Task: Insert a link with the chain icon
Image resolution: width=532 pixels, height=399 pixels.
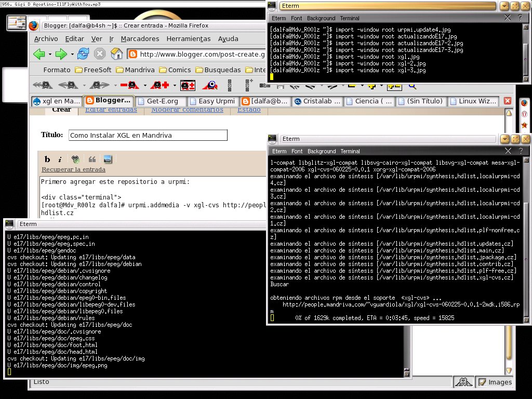Action: (75, 159)
